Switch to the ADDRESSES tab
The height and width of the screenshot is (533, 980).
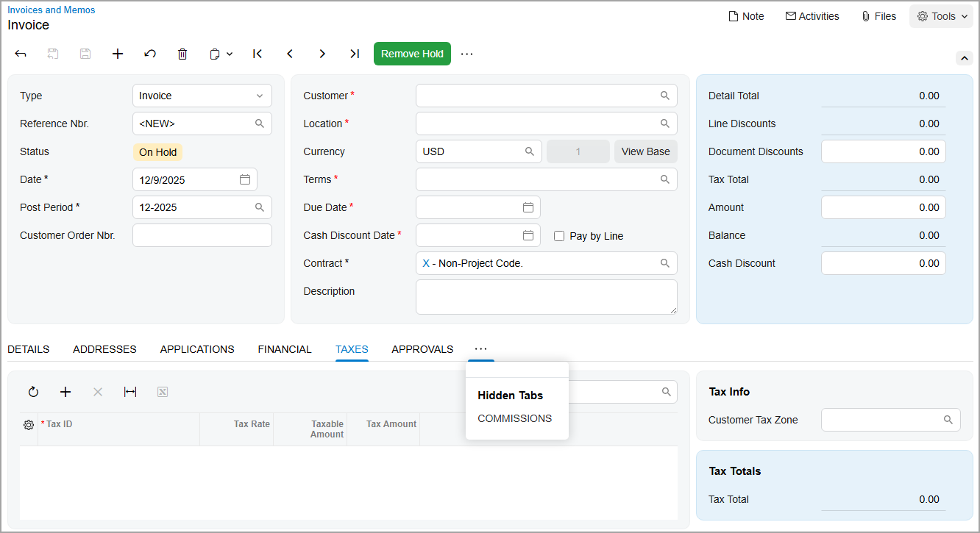(x=104, y=349)
